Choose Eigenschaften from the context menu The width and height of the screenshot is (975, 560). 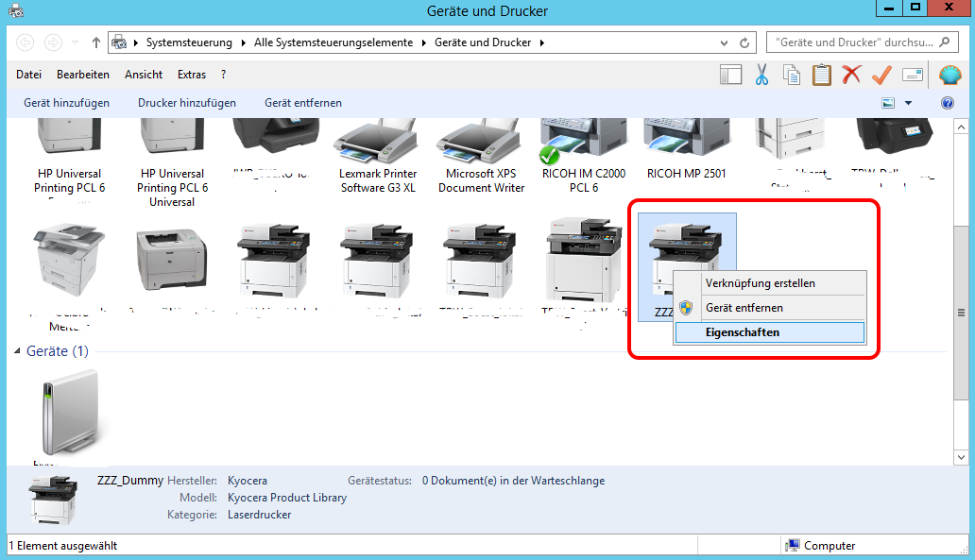[x=770, y=332]
